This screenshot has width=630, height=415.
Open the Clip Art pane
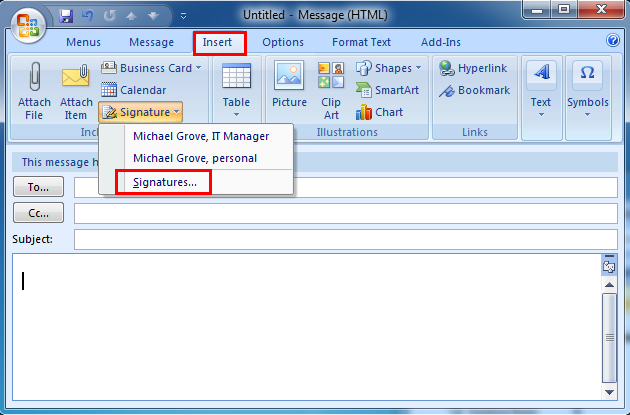(x=331, y=78)
